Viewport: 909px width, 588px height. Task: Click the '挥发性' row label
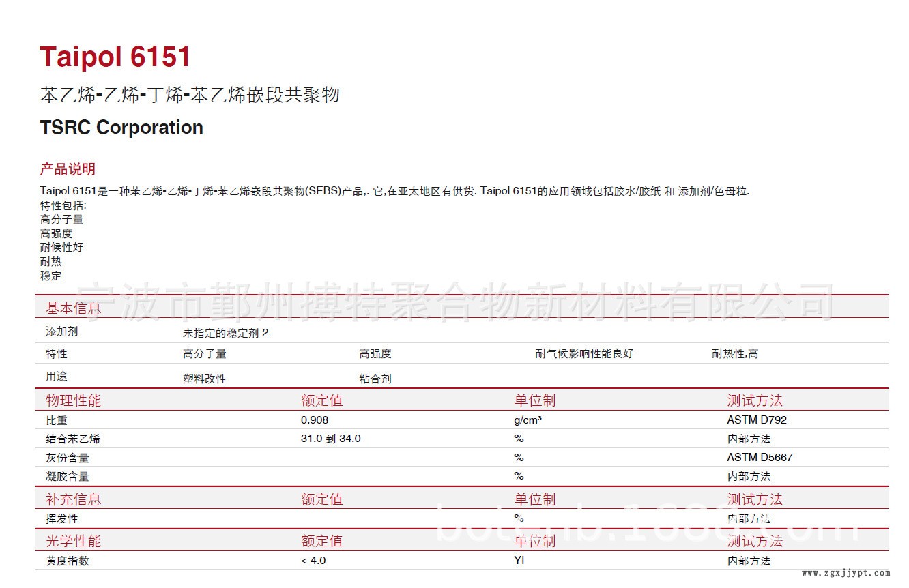pyautogui.click(x=62, y=519)
